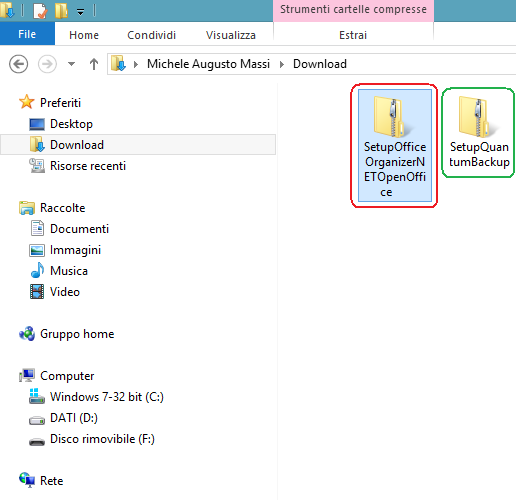Select Computer in the navigation pane
516x500 pixels.
point(67,376)
